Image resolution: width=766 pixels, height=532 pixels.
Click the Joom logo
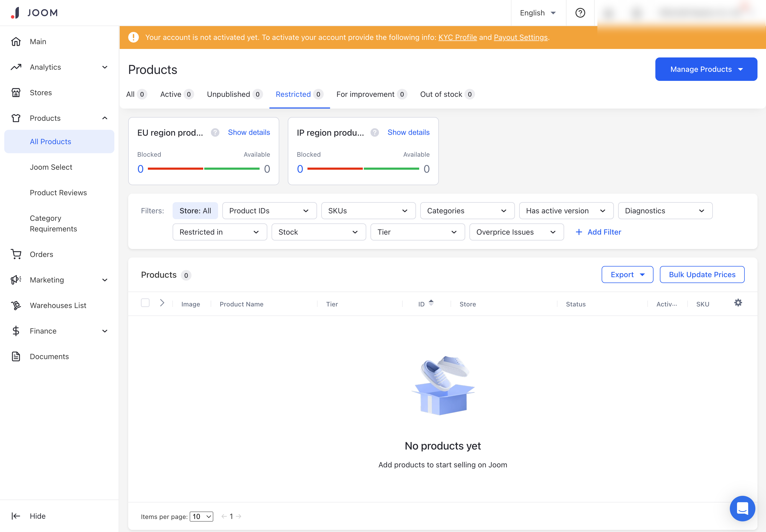[x=34, y=13]
